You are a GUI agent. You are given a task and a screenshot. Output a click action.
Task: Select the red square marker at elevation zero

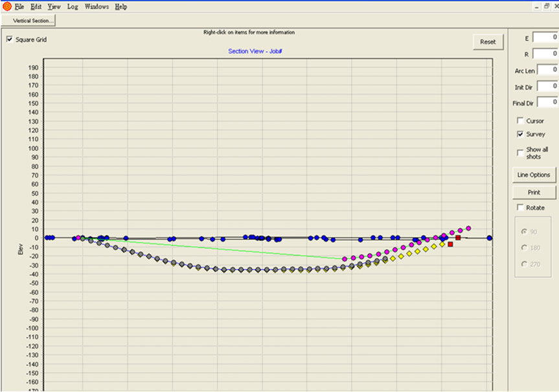[458, 238]
